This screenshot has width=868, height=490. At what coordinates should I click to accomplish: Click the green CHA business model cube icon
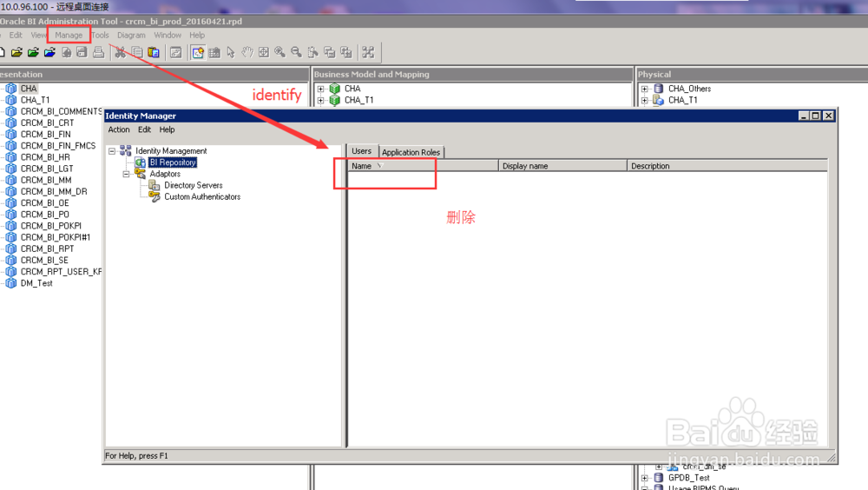(x=334, y=89)
